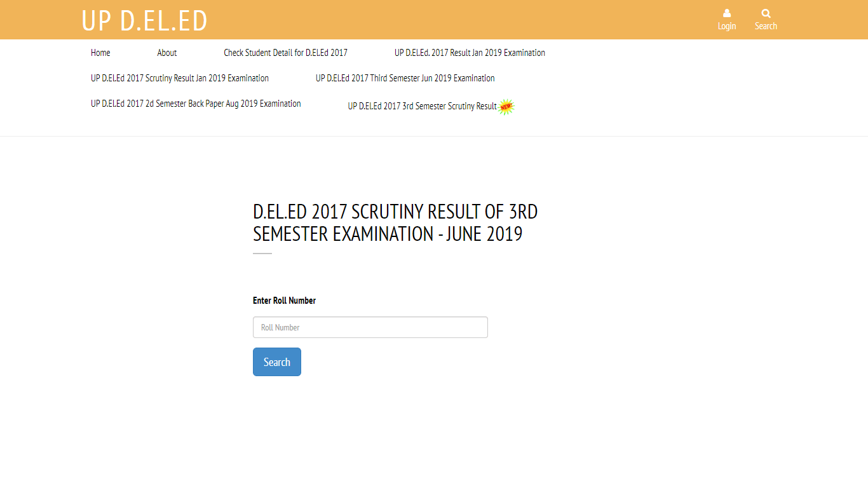Open the UP D.EL.ED site logo

pyautogui.click(x=145, y=21)
